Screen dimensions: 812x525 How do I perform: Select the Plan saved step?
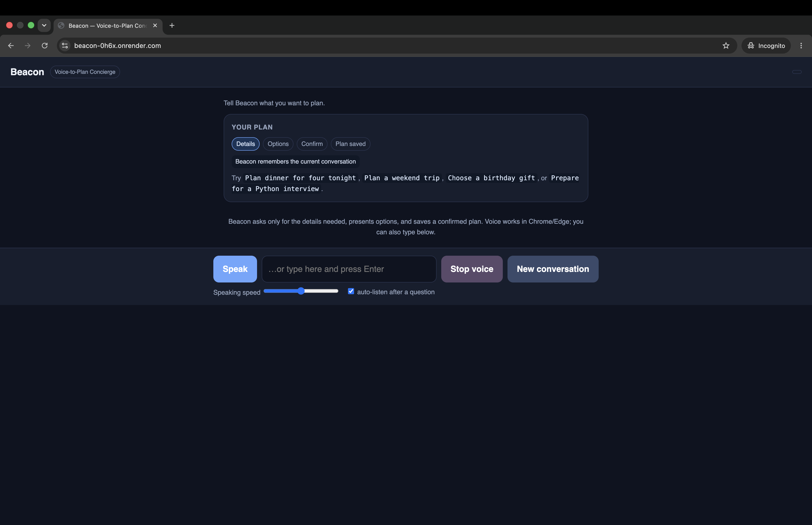pyautogui.click(x=351, y=144)
